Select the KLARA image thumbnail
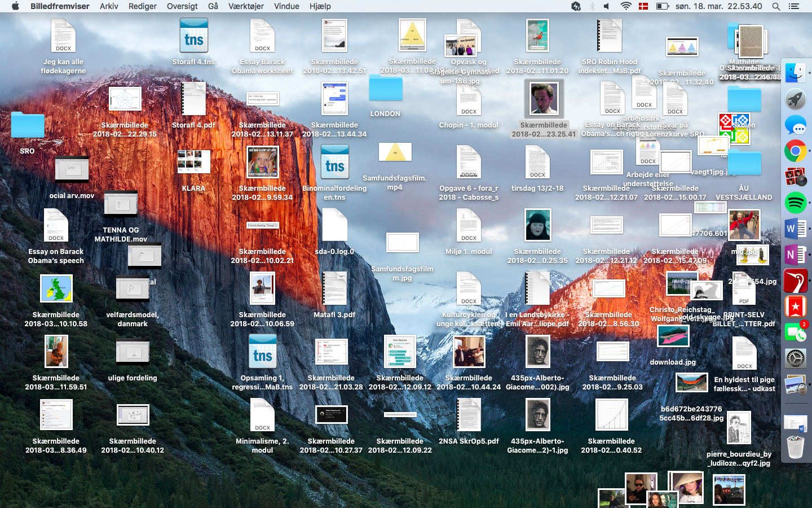The height and width of the screenshot is (508, 812). coord(193,162)
